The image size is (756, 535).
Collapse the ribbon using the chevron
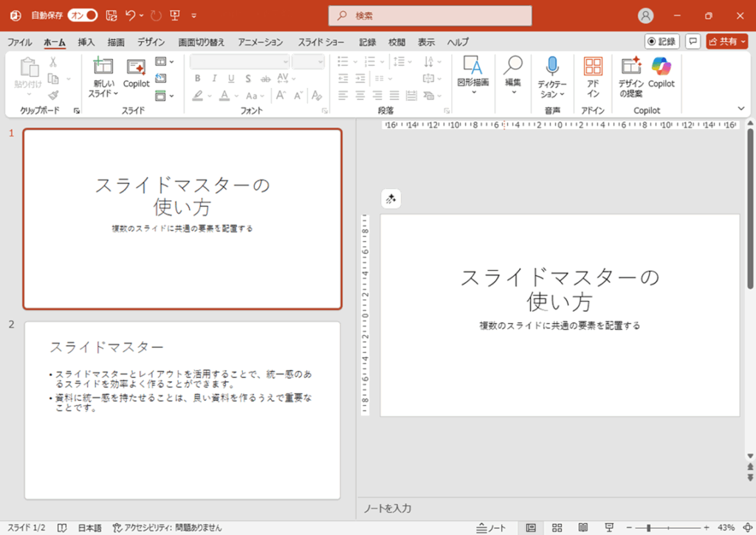741,108
